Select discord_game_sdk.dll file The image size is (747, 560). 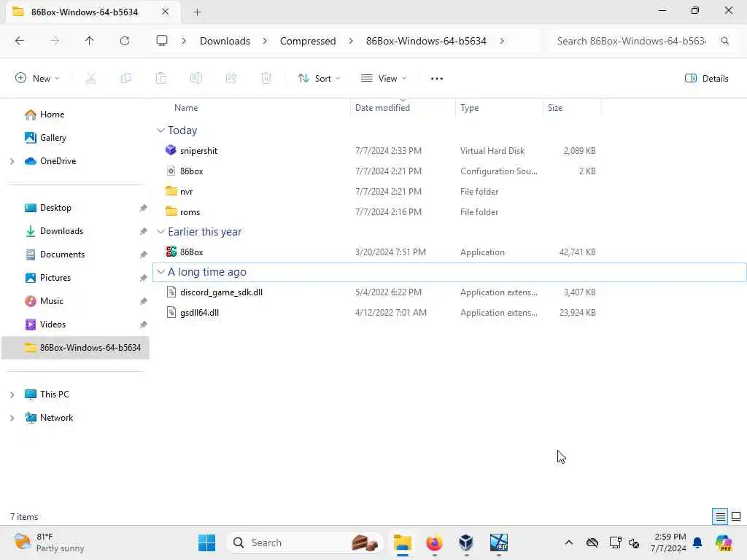[221, 292]
